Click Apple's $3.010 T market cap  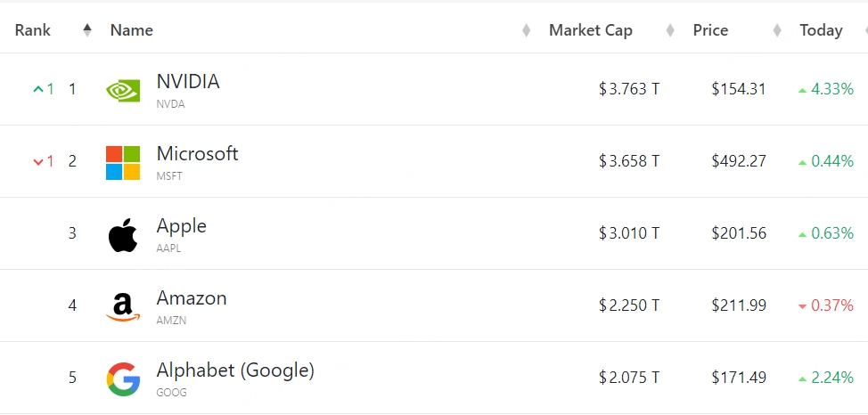629,234
